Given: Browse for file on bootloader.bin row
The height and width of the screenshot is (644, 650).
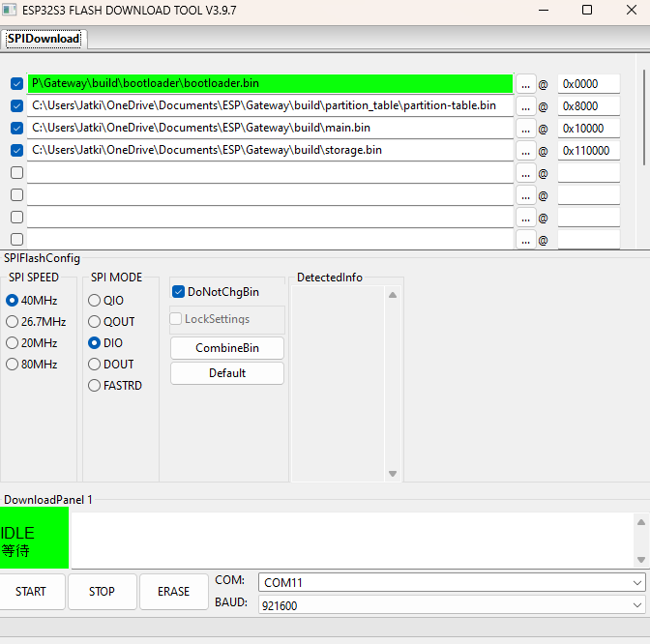Looking at the screenshot, I should click(x=525, y=84).
